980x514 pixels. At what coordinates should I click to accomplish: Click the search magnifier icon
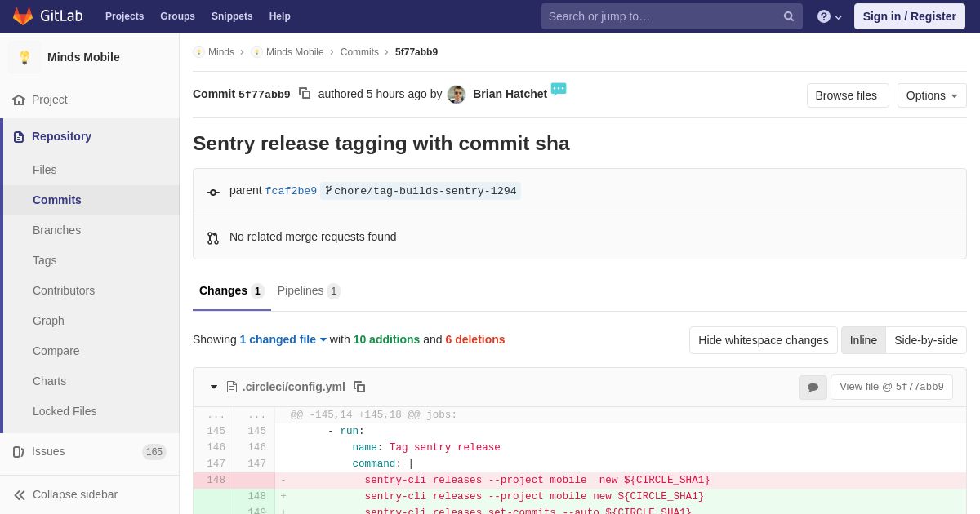click(x=788, y=16)
